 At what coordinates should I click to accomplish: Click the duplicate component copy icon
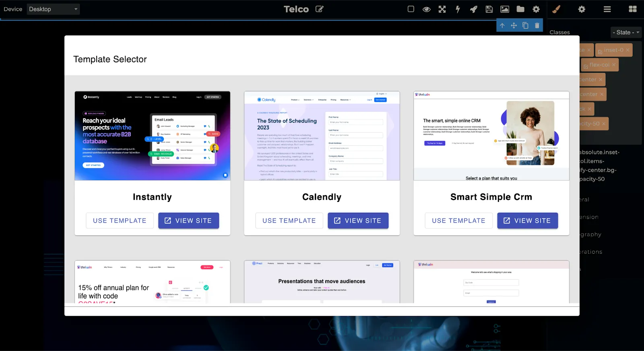525,25
